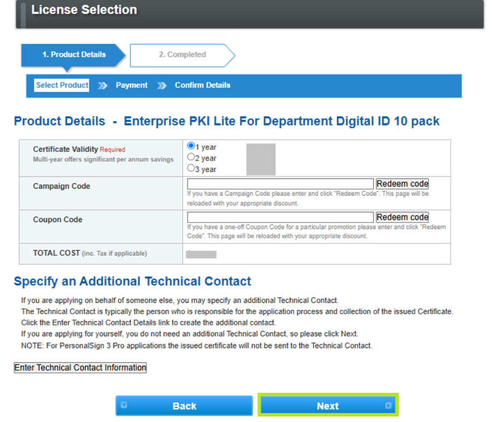
Task: Proceed by clicking the Next label
Action: [327, 406]
